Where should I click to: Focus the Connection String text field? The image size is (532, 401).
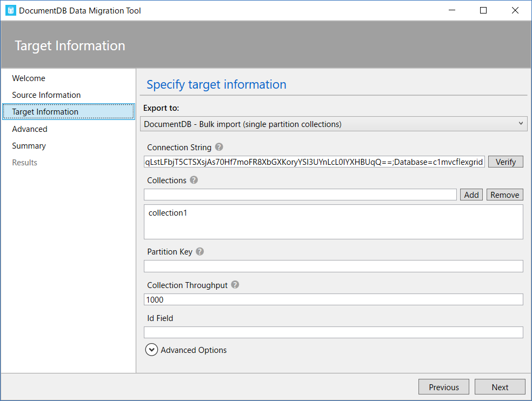click(314, 162)
